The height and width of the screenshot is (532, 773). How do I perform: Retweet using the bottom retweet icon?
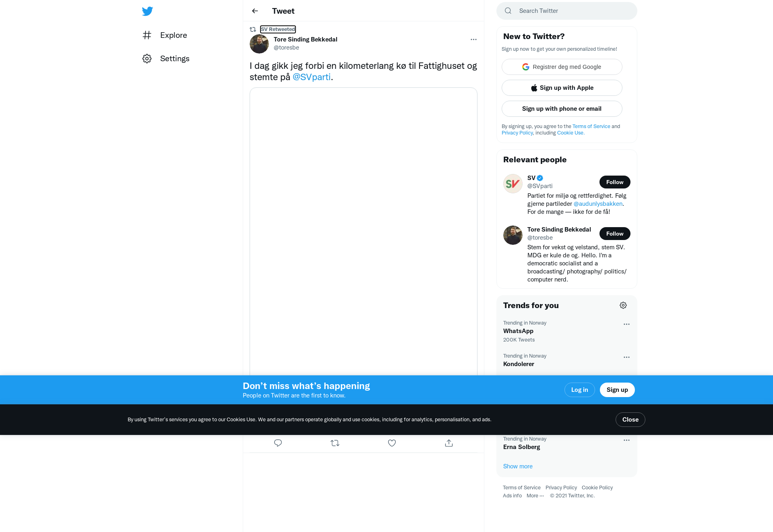tap(335, 443)
